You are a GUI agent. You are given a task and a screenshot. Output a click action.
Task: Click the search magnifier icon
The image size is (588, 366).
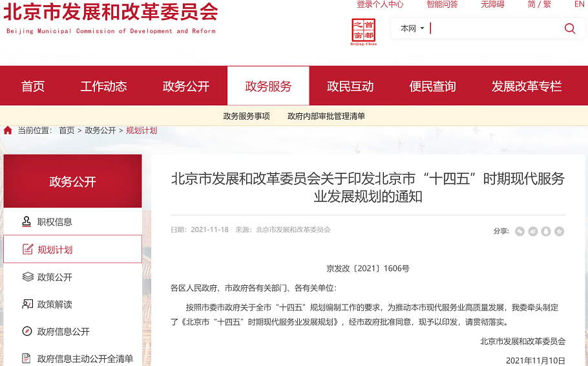pos(570,28)
